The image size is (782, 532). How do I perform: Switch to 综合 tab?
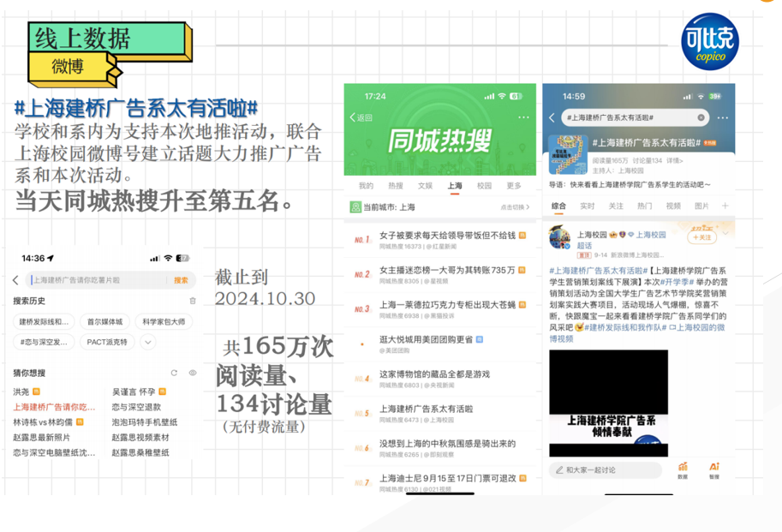558,206
